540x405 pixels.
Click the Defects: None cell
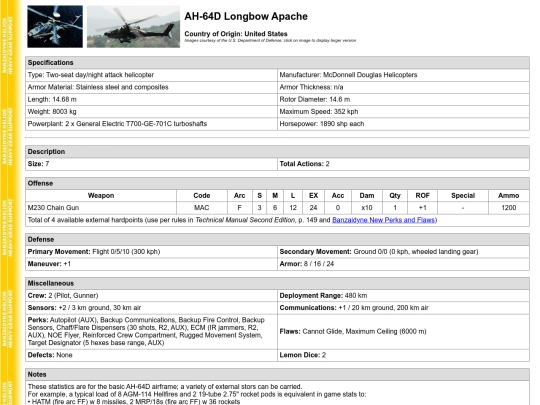coord(151,355)
